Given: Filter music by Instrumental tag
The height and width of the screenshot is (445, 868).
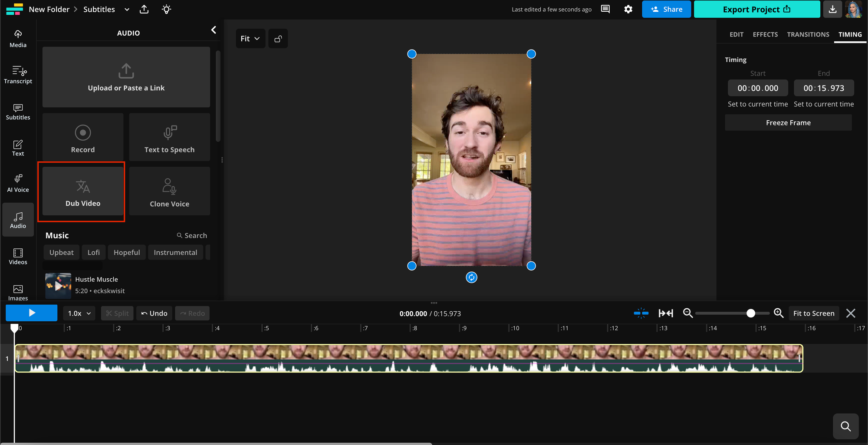Looking at the screenshot, I should click(175, 252).
